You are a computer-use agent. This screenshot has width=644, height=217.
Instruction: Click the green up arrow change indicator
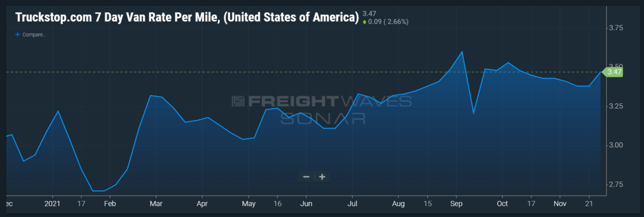[365, 22]
